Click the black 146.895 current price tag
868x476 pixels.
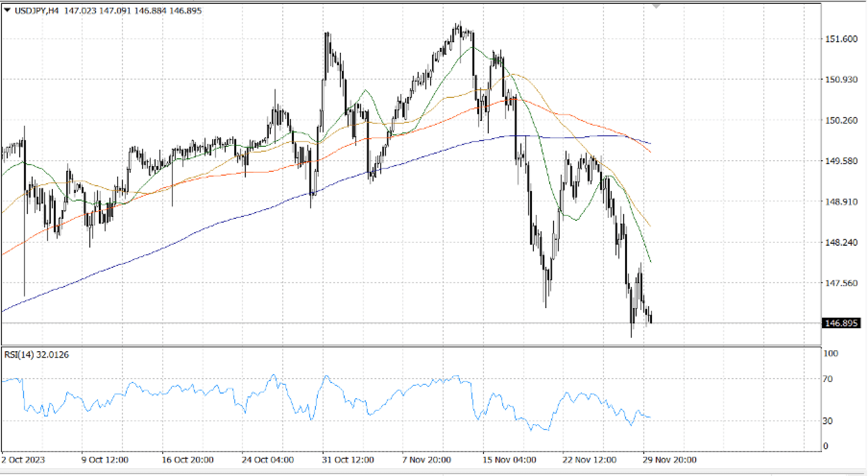[841, 323]
